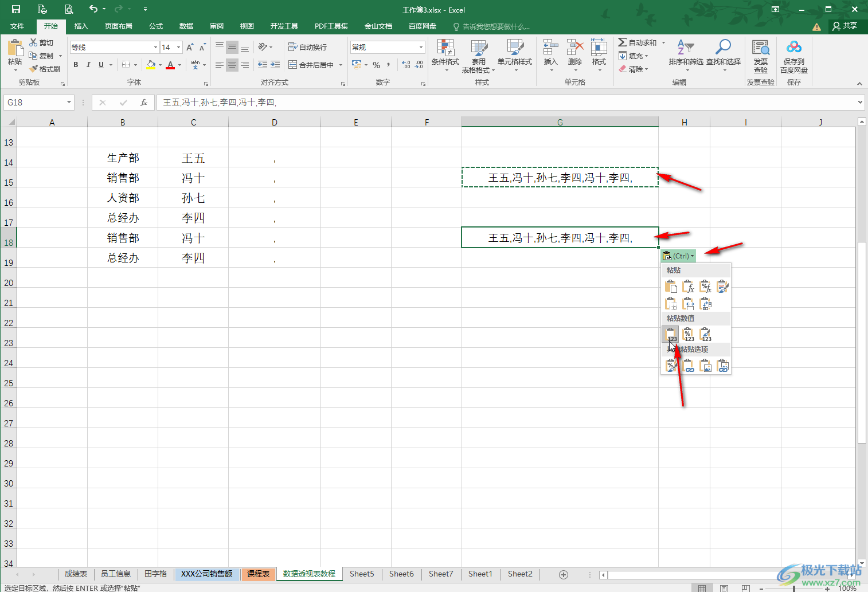Open the number format dropdown 常规
This screenshot has height=592, width=868.
(421, 47)
